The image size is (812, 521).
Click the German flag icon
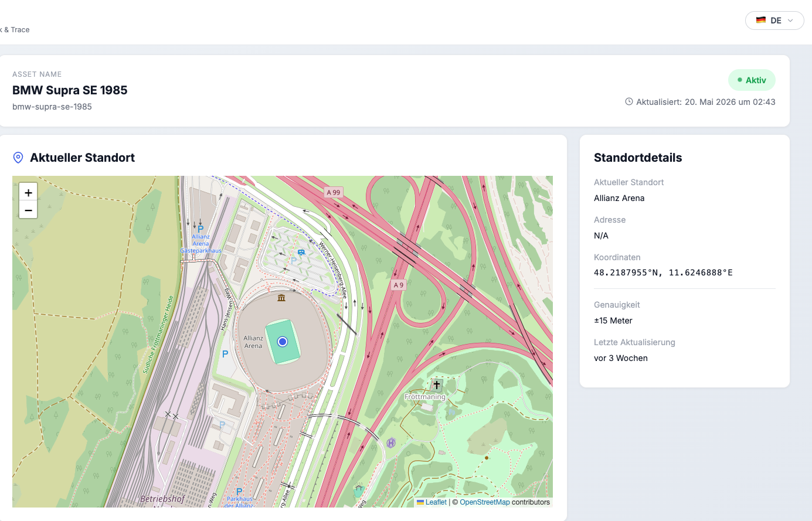(x=761, y=20)
